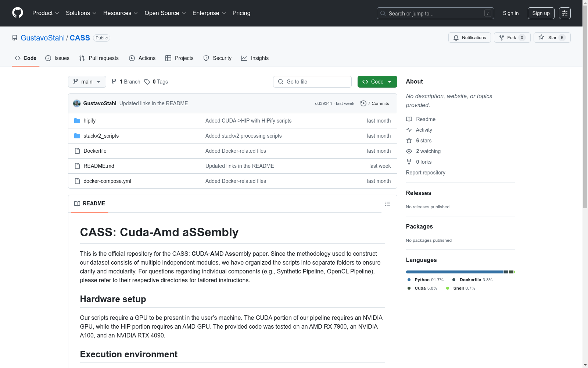Click the magnifier icon in Go to file
Image resolution: width=588 pixels, height=368 pixels.
coord(281,82)
